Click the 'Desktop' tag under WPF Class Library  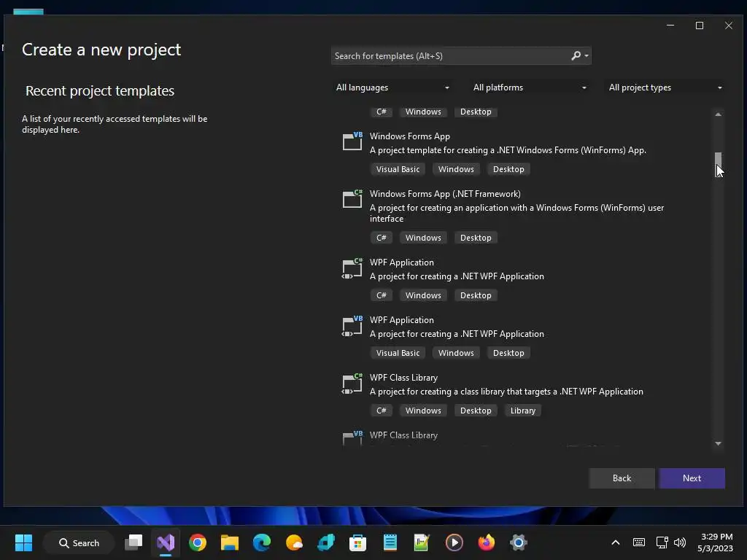click(x=476, y=411)
